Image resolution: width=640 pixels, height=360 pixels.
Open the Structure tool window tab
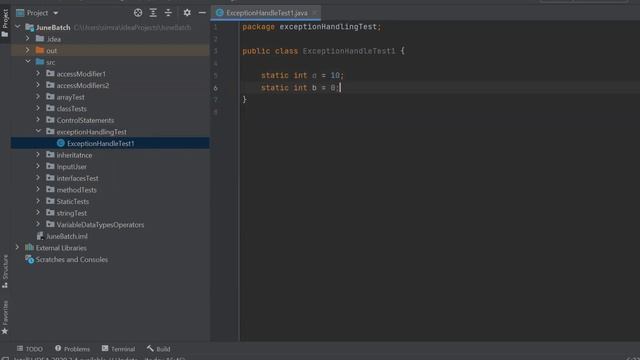coord(5,271)
